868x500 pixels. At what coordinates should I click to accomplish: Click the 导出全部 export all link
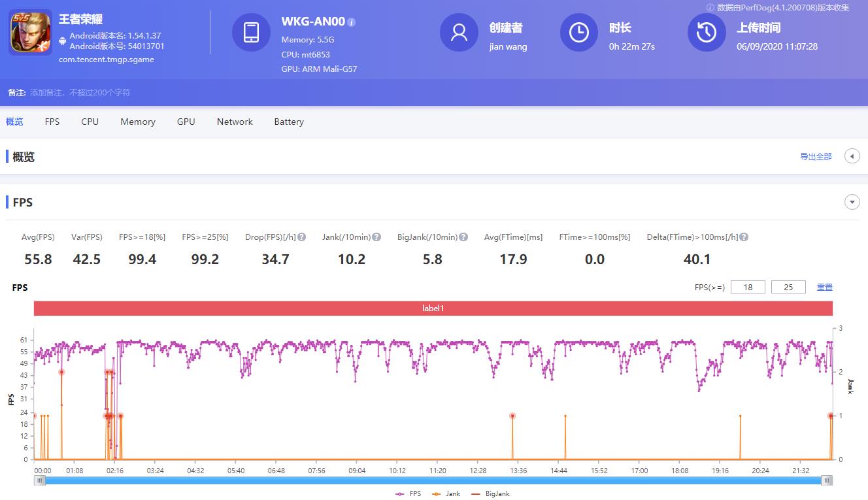[816, 157]
